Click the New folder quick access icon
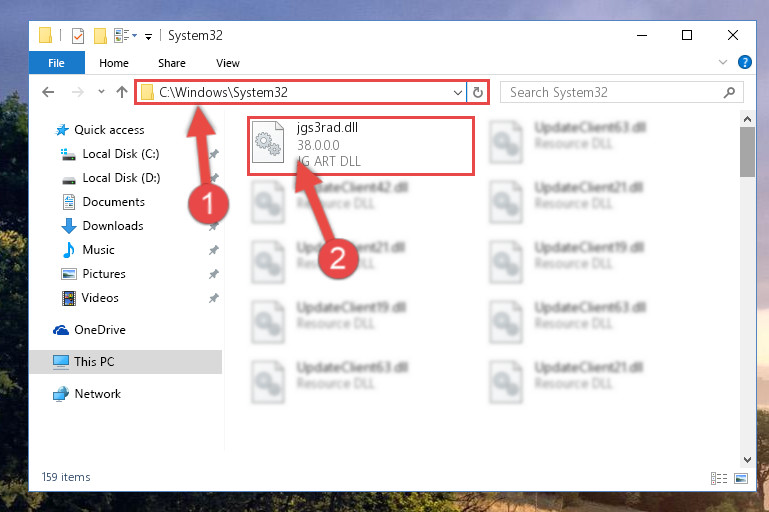The width and height of the screenshot is (769, 512). 100,36
